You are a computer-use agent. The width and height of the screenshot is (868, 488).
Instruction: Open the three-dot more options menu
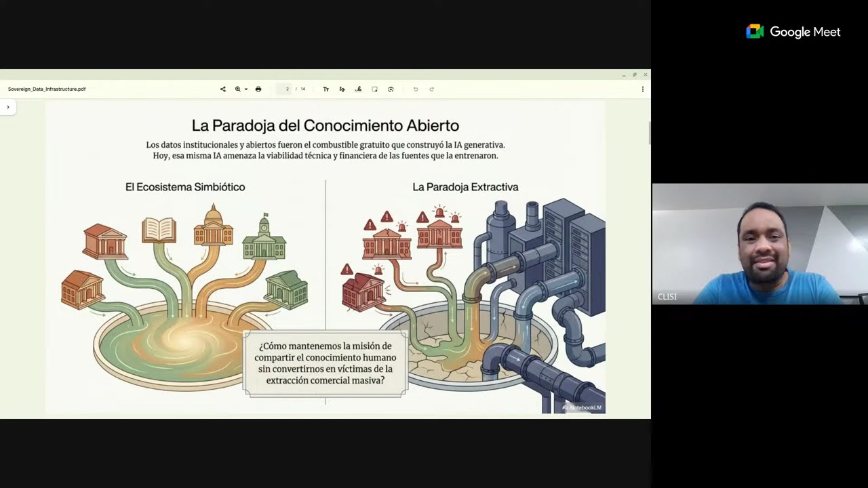(642, 89)
